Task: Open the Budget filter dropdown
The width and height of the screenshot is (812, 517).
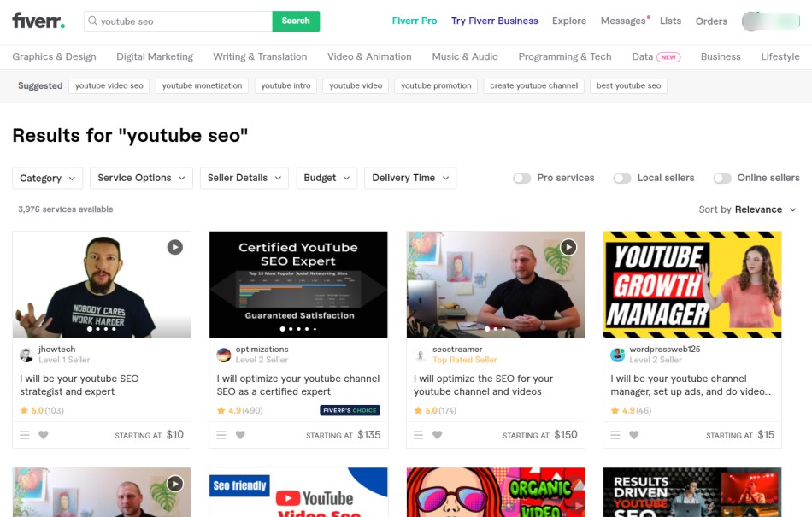Action: [x=327, y=178]
